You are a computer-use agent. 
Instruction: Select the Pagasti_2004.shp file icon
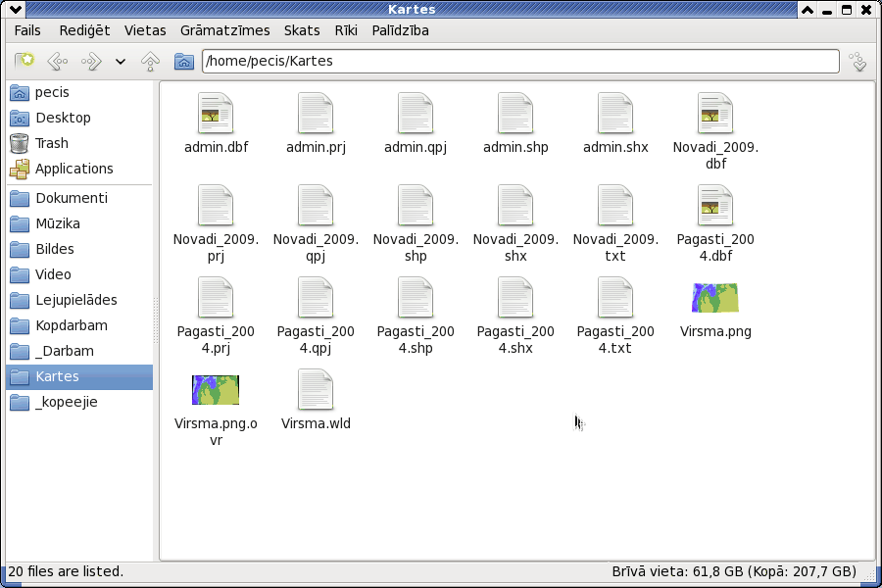[416, 298]
